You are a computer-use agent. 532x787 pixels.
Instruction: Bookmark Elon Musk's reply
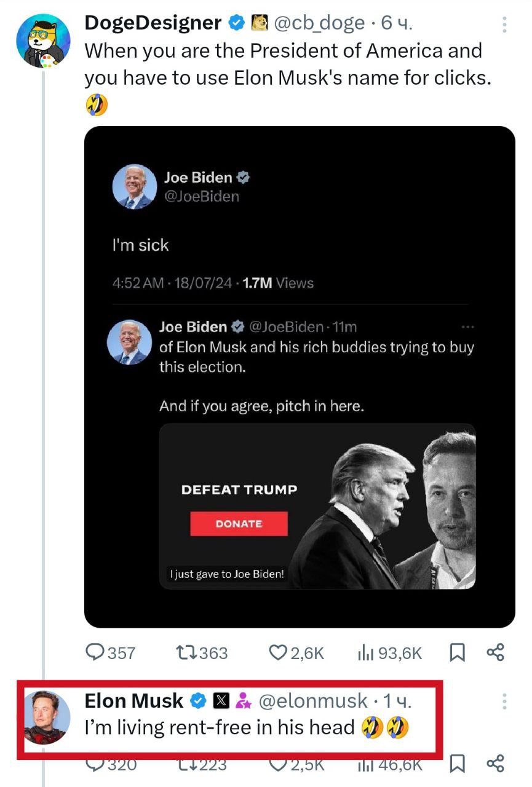tap(457, 764)
